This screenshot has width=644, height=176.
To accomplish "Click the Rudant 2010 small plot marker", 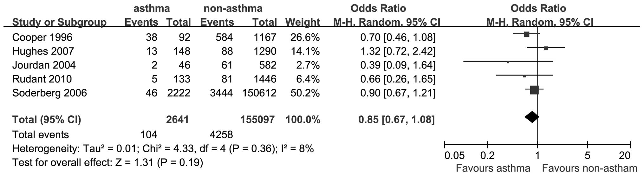I will [x=524, y=76].
